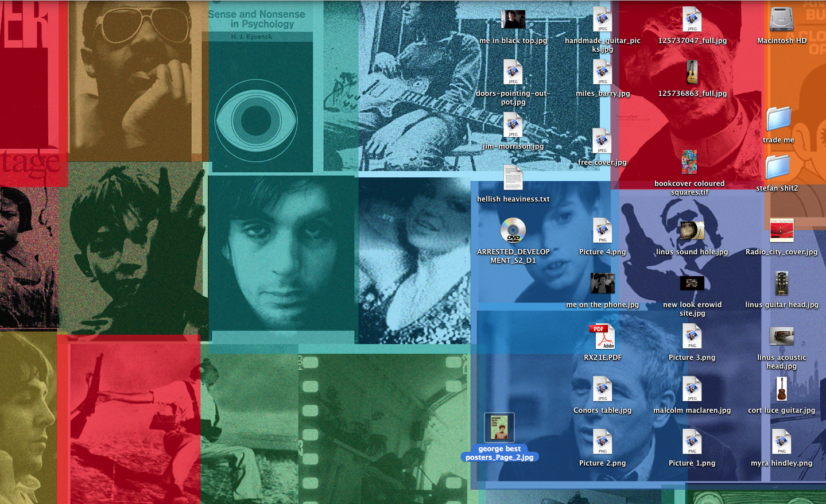Click the 'Conors table.jpg' file name
The height and width of the screenshot is (504, 826).
[x=602, y=410]
